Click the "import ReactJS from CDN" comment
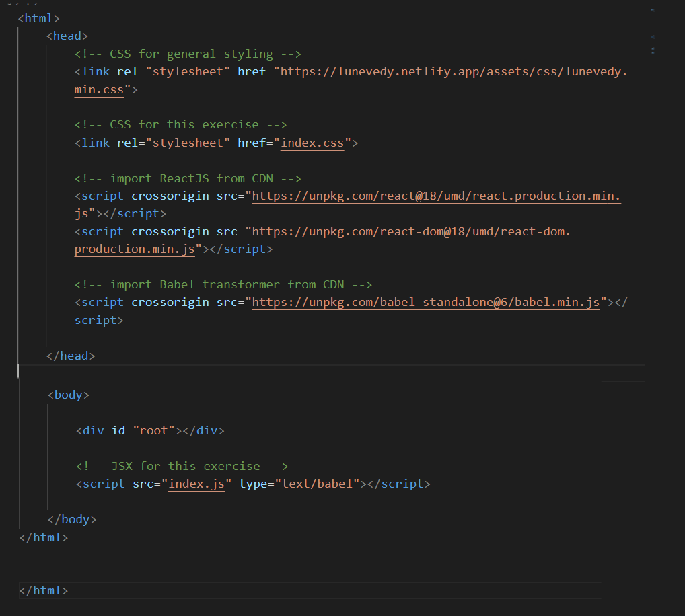This screenshot has height=616, width=685. 188,179
